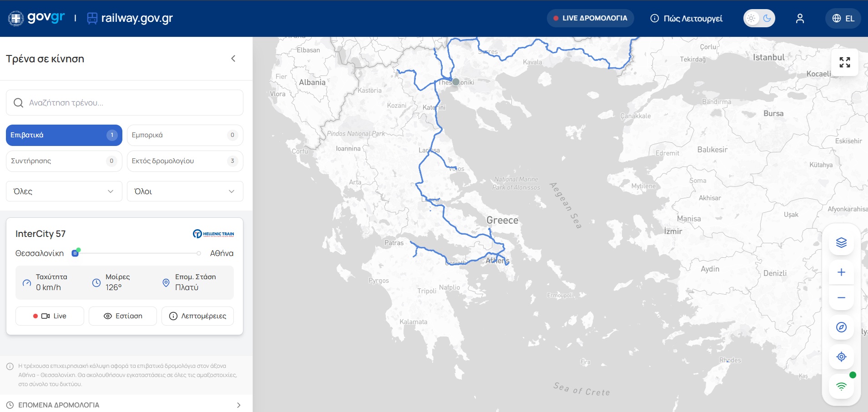Open the Όλοι dropdown
The width and height of the screenshot is (868, 412).
(x=185, y=191)
